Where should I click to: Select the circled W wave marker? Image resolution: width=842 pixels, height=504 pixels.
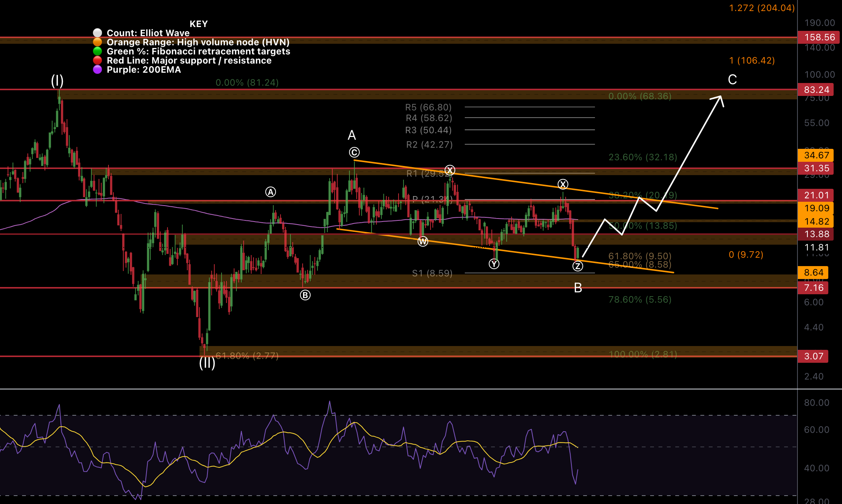(x=423, y=241)
